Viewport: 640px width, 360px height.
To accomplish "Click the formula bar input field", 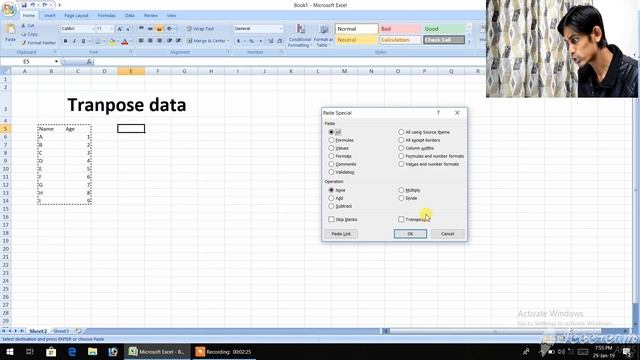I will click(289, 62).
